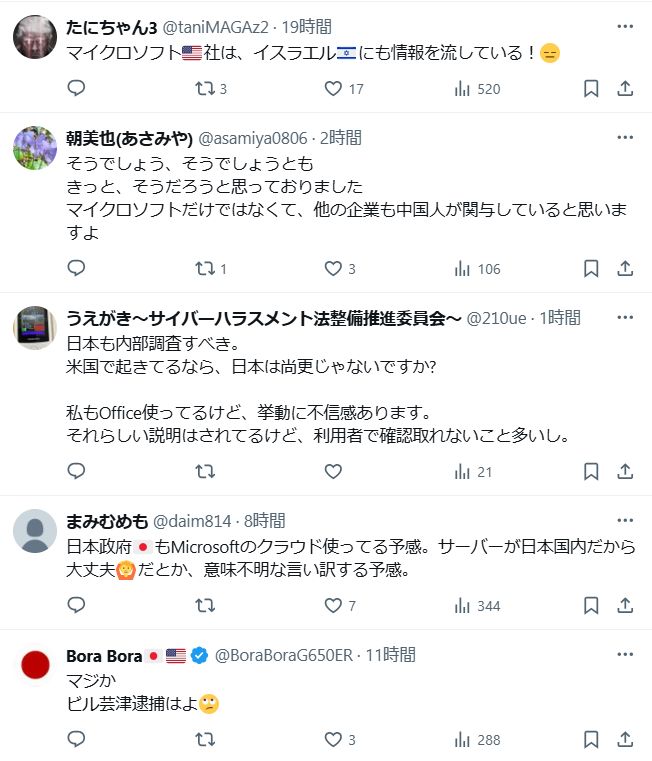The width and height of the screenshot is (652, 761).
Task: Share the tweet by 朝美也(あさみや)
Action: (625, 268)
